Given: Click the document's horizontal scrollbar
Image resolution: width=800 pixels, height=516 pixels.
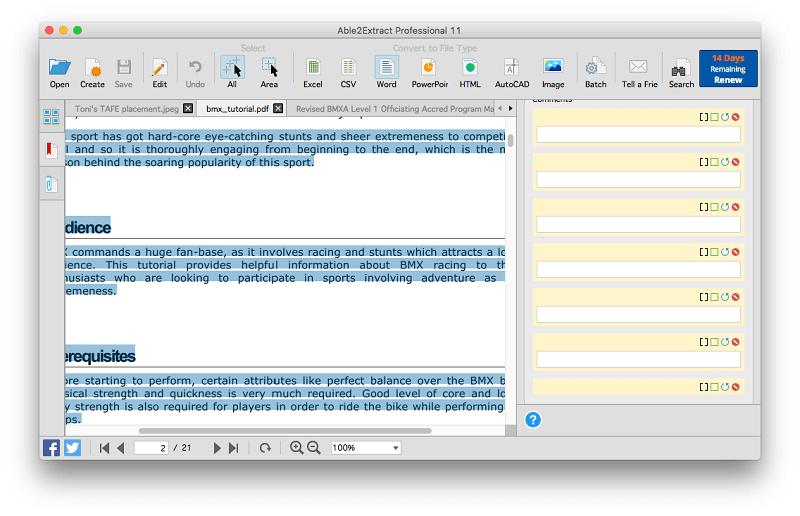Looking at the screenshot, I should point(285,431).
